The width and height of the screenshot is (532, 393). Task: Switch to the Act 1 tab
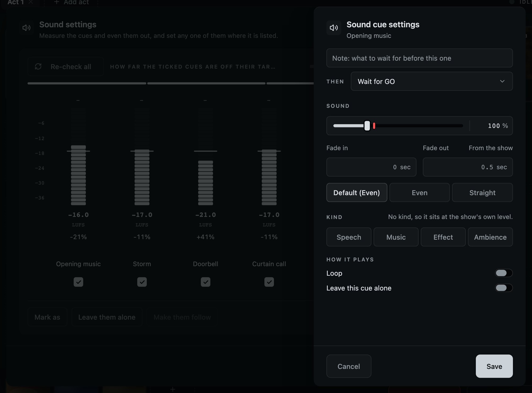(x=16, y=2)
